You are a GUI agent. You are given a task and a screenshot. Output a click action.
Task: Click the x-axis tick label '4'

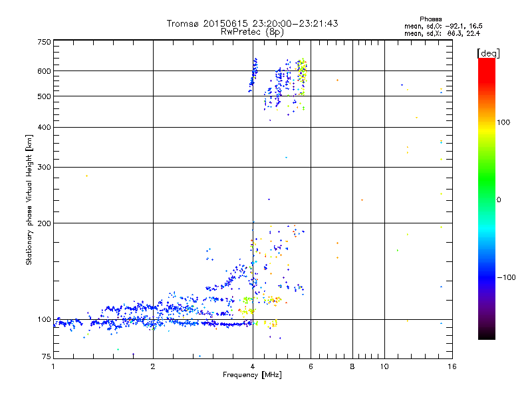pyautogui.click(x=253, y=366)
